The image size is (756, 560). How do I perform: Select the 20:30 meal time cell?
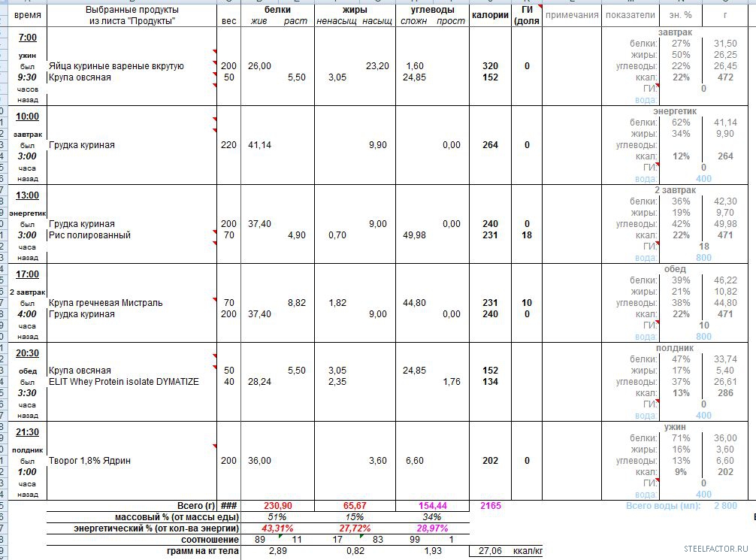click(x=28, y=353)
